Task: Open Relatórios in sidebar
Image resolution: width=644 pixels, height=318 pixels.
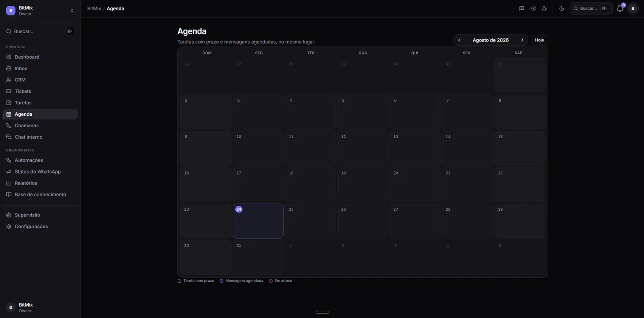Action: click(x=40, y=183)
